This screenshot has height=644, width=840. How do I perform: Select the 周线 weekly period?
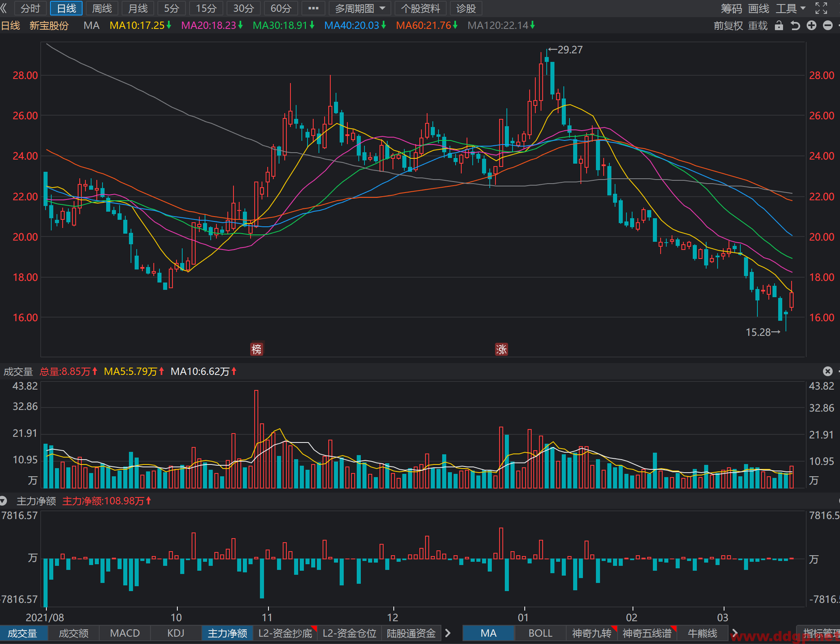102,8
